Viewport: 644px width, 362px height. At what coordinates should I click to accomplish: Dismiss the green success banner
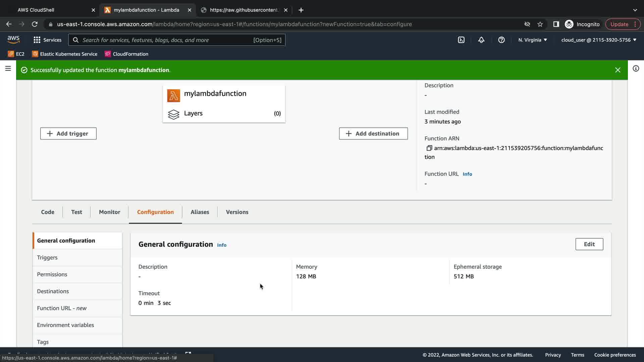coord(618,70)
